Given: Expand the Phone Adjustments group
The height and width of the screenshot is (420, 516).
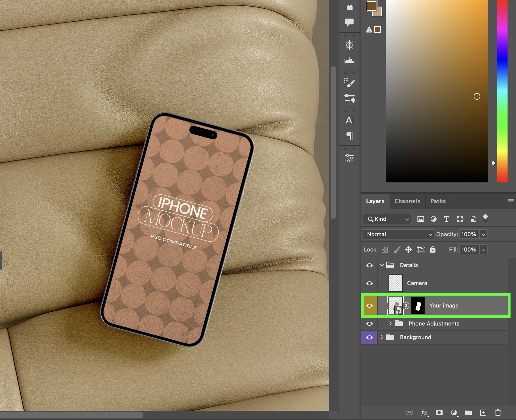Looking at the screenshot, I should click(390, 324).
